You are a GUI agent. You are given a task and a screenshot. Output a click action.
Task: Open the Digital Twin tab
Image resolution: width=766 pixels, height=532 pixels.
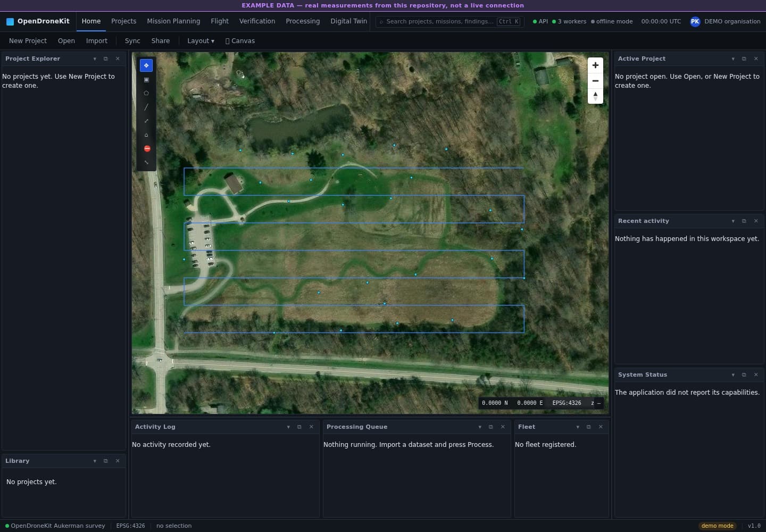click(x=348, y=21)
